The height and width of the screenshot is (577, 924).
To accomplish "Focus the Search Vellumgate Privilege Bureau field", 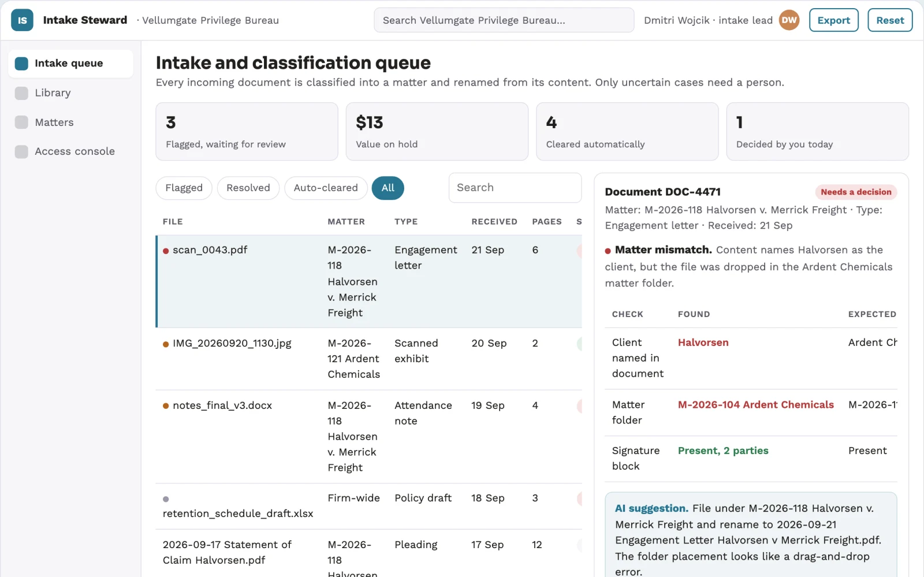I will pos(504,20).
